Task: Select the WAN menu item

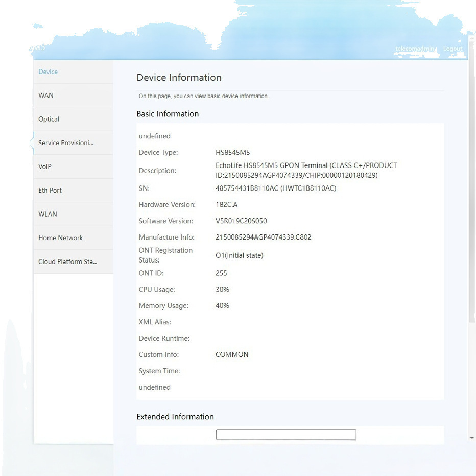Action: (46, 96)
